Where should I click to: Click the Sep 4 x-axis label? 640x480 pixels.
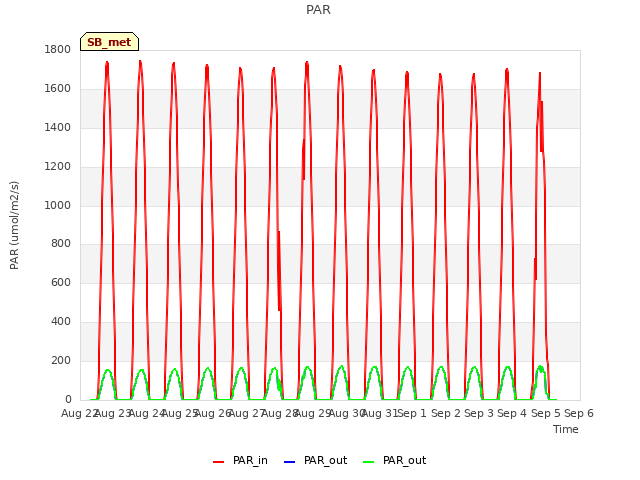(x=512, y=413)
